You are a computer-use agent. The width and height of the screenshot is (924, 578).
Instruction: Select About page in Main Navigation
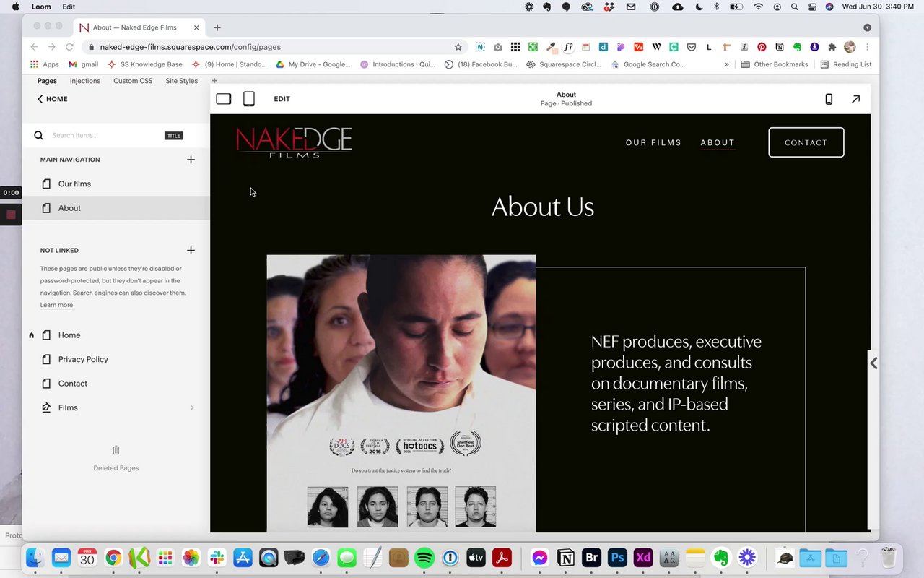[x=116, y=208]
